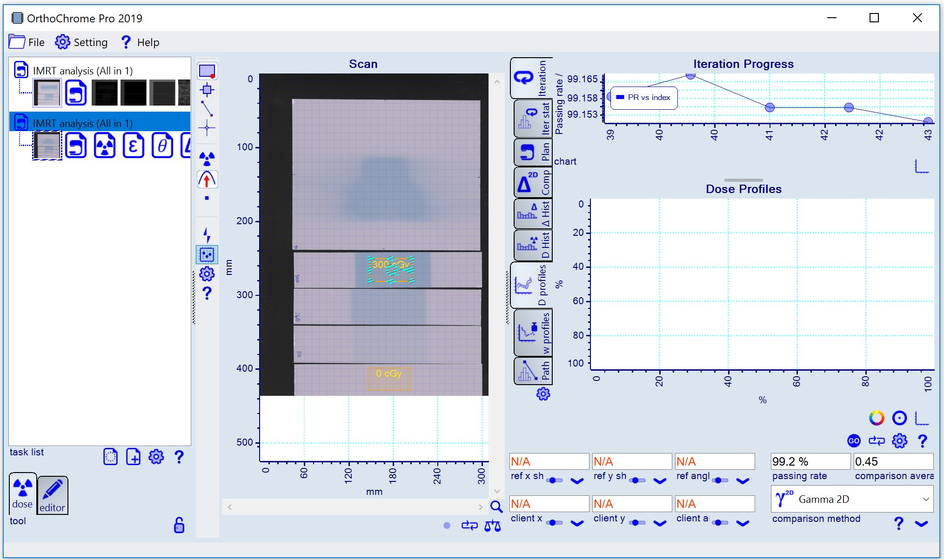Select the rectangle region-of-interest tool

[x=207, y=71]
